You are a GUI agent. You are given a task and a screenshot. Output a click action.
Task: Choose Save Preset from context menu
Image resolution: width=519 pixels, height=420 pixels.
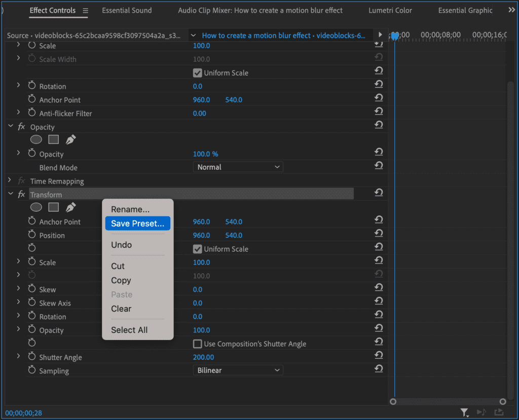pos(137,223)
